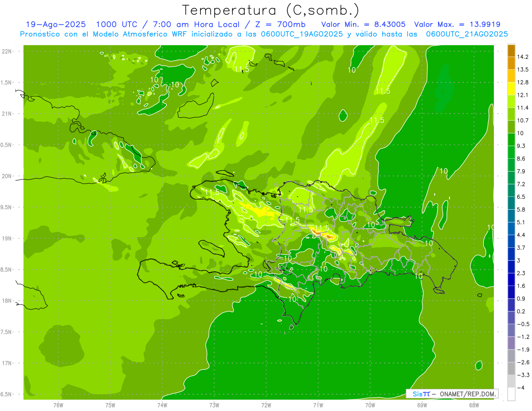The image size is (532, 411).
Task: Click the "70W" longitude label
Action: 370,405
